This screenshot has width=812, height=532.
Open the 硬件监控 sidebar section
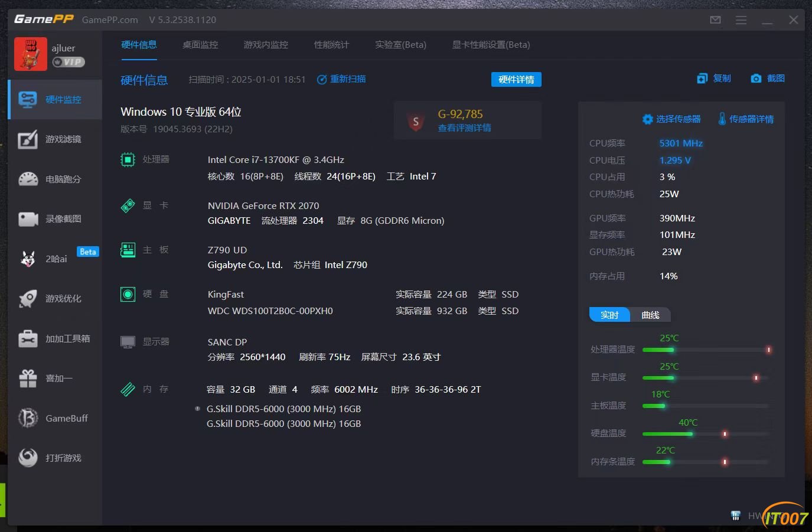[55, 99]
